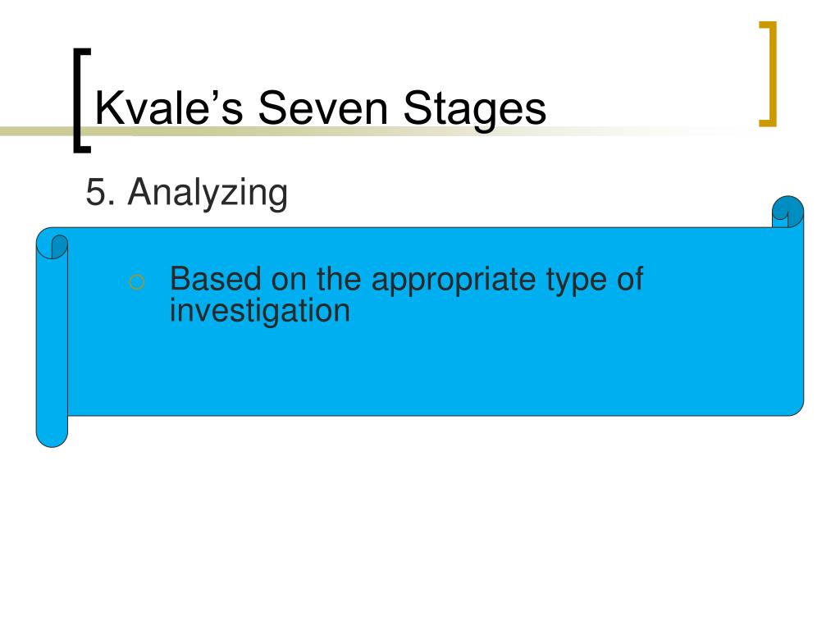Click the black left bracket decoration
Screen dimensions: 840x630
(82, 101)
